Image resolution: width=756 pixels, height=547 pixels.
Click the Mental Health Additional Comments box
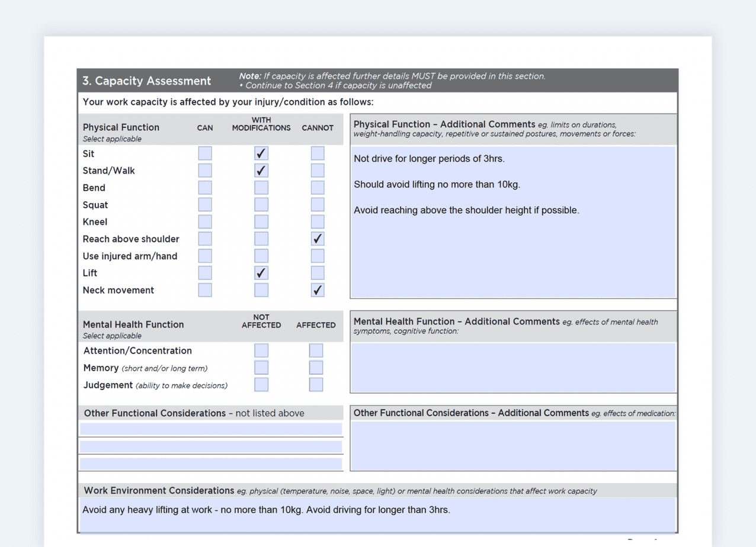coord(513,367)
